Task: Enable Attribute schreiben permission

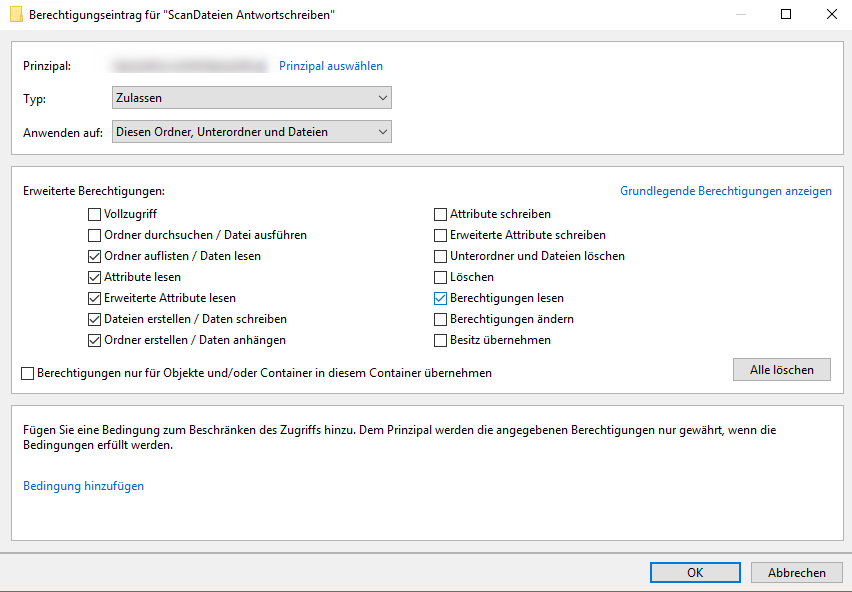Action: coord(441,215)
